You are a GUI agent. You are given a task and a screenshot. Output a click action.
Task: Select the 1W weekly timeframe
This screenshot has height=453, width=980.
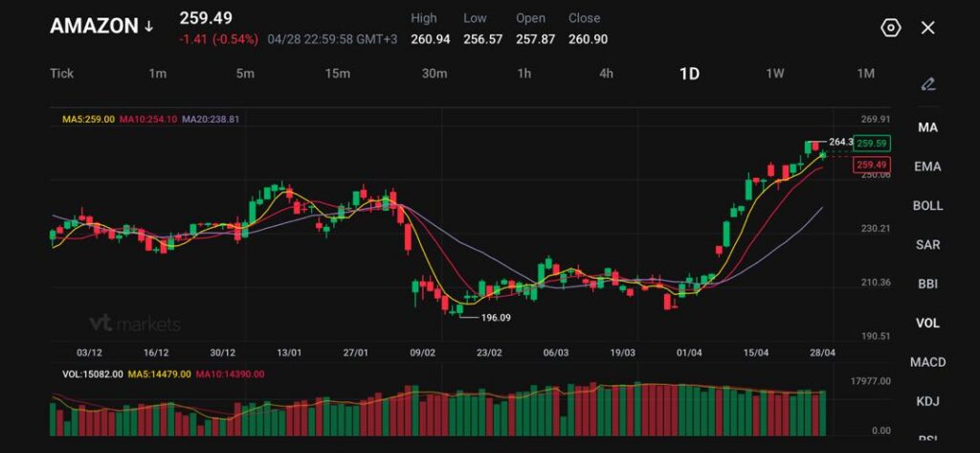pos(775,74)
